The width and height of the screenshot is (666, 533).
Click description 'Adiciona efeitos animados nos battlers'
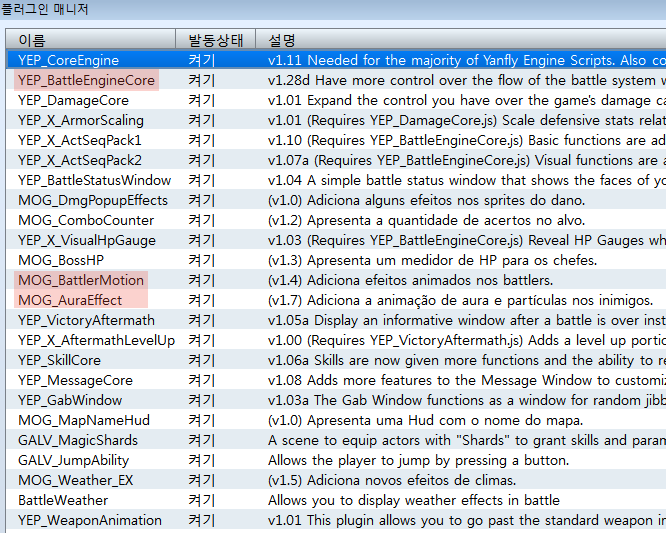tap(410, 280)
